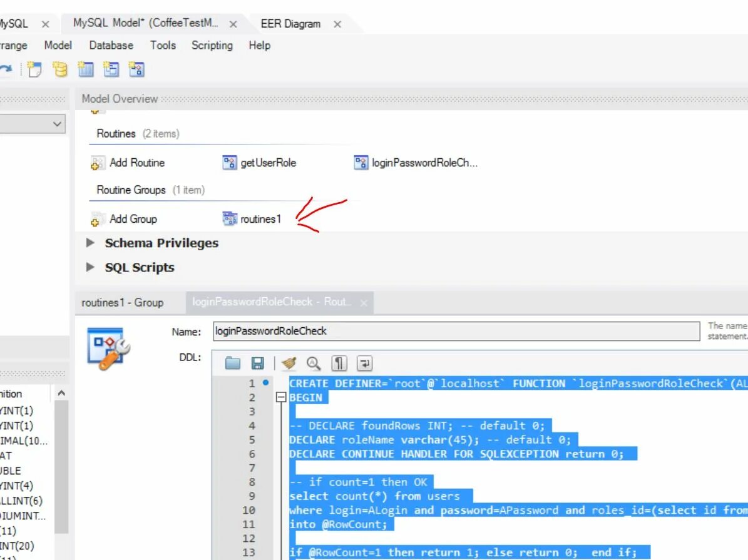Click the LLINT(6) datatype row

(x=21, y=501)
